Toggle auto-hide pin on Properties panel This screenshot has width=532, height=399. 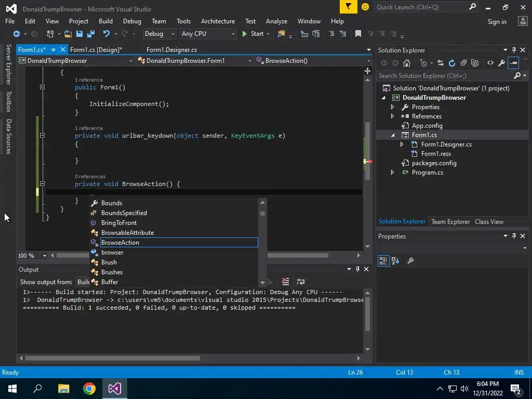pyautogui.click(x=514, y=236)
